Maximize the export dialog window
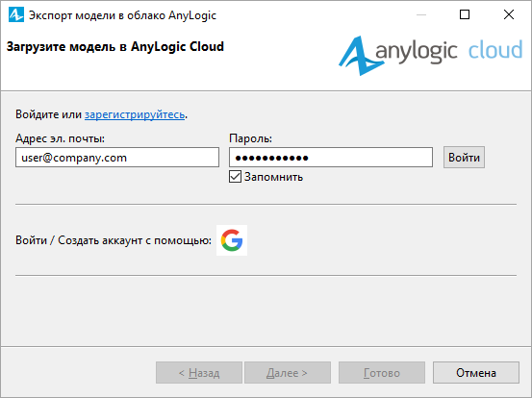The width and height of the screenshot is (532, 398). [x=465, y=14]
